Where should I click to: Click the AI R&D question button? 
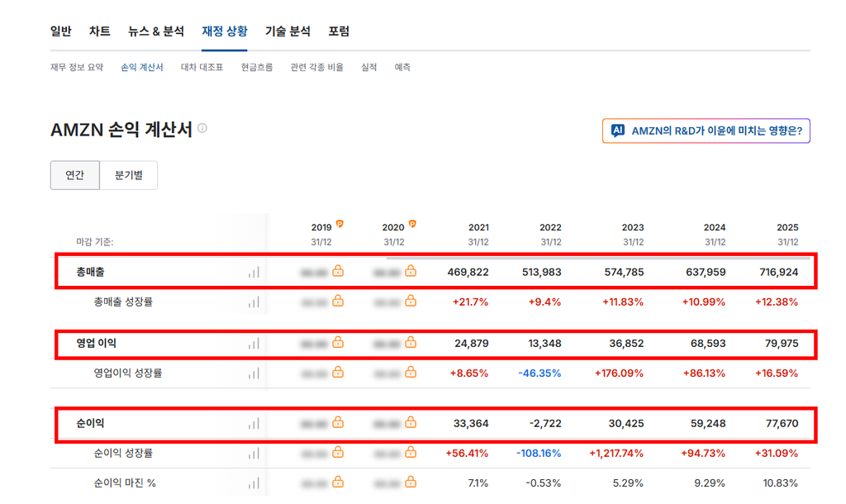pyautogui.click(x=706, y=131)
